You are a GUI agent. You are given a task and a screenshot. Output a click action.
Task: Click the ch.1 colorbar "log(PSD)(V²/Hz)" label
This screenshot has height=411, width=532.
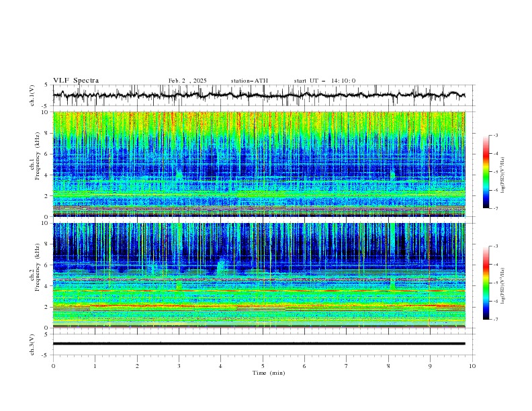[x=502, y=175]
